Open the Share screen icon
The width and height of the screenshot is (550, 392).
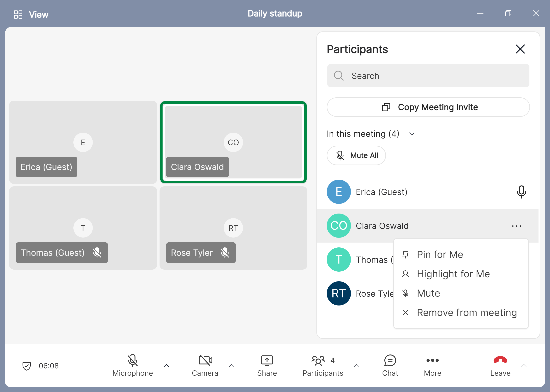click(x=267, y=361)
